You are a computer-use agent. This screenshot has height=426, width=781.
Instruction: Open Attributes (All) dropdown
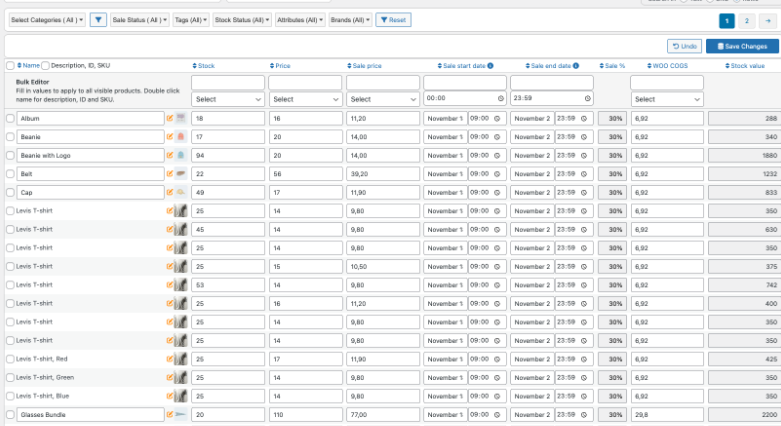tap(300, 20)
